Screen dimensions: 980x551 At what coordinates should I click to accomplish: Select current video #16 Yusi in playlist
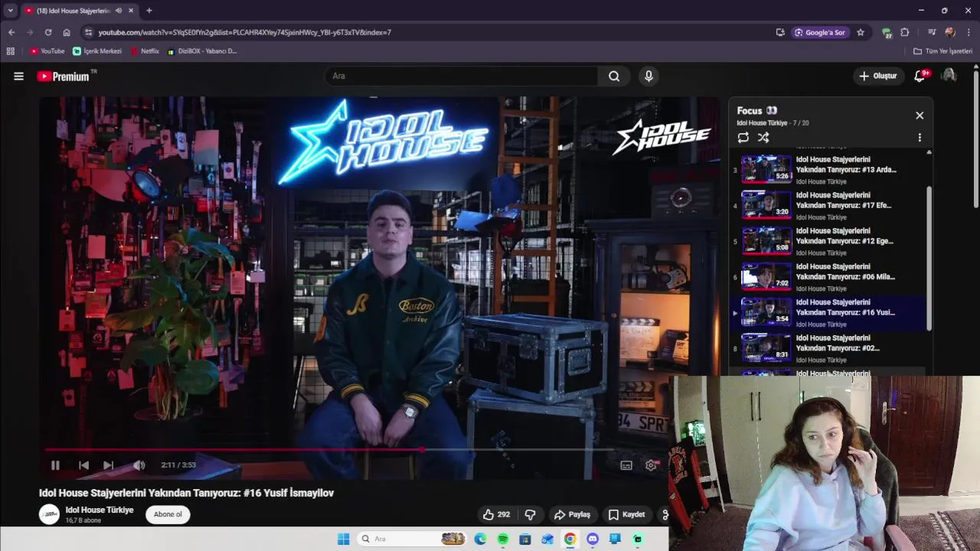click(x=827, y=312)
